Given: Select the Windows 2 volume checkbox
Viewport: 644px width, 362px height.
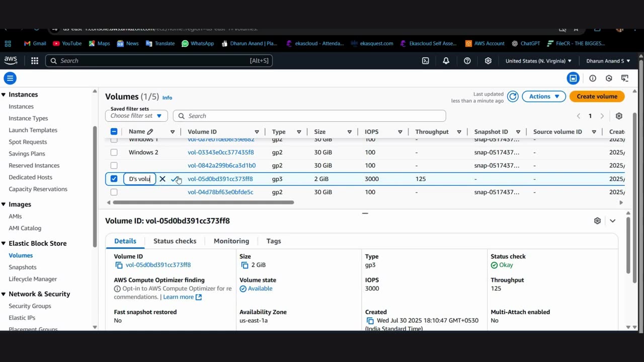Looking at the screenshot, I should tap(114, 152).
